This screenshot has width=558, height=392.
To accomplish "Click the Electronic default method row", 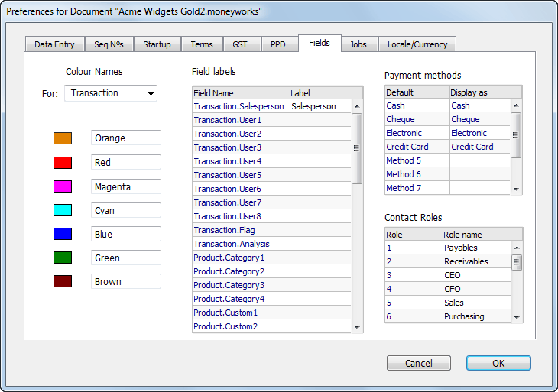I will (x=448, y=133).
